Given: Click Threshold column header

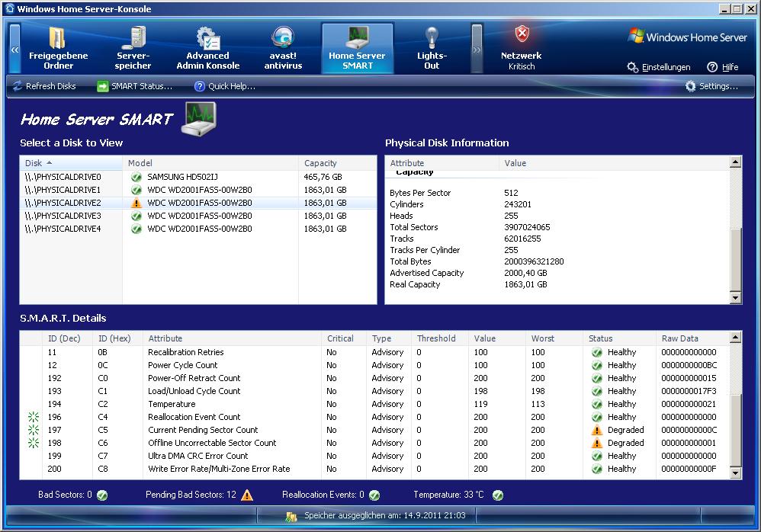Looking at the screenshot, I should 440,338.
